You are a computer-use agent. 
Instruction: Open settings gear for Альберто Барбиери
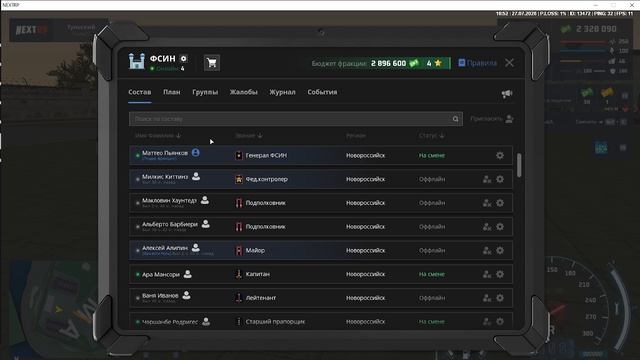click(x=500, y=227)
